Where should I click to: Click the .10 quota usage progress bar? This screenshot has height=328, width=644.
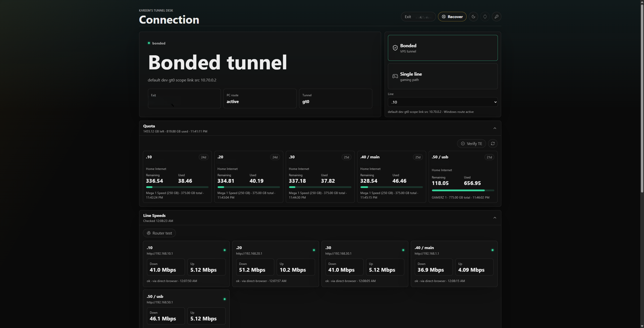pos(177,187)
